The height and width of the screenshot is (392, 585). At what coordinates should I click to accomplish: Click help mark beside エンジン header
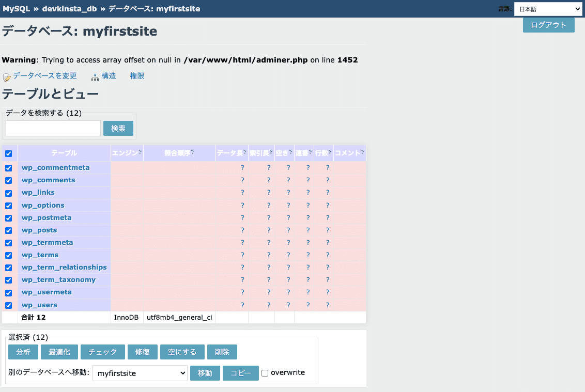pos(140,152)
